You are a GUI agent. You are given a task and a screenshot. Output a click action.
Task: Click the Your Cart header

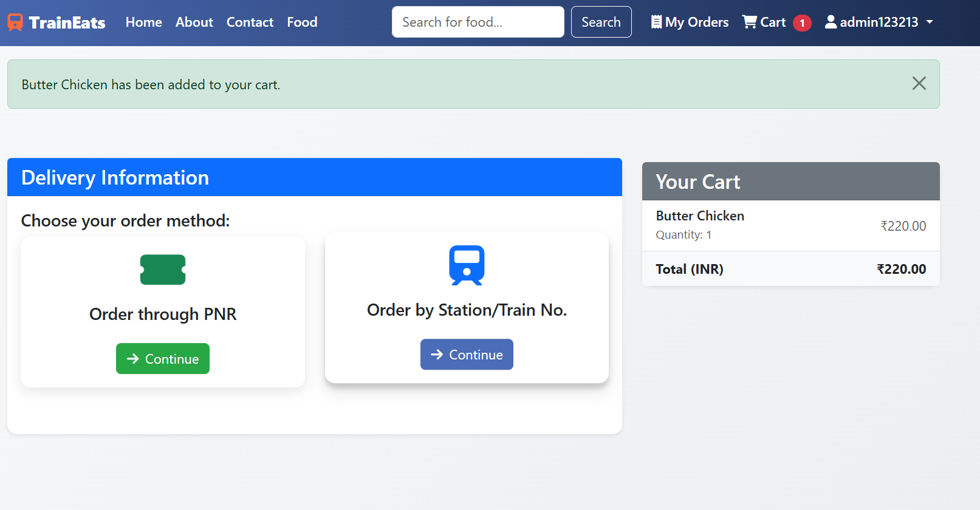[x=791, y=182]
